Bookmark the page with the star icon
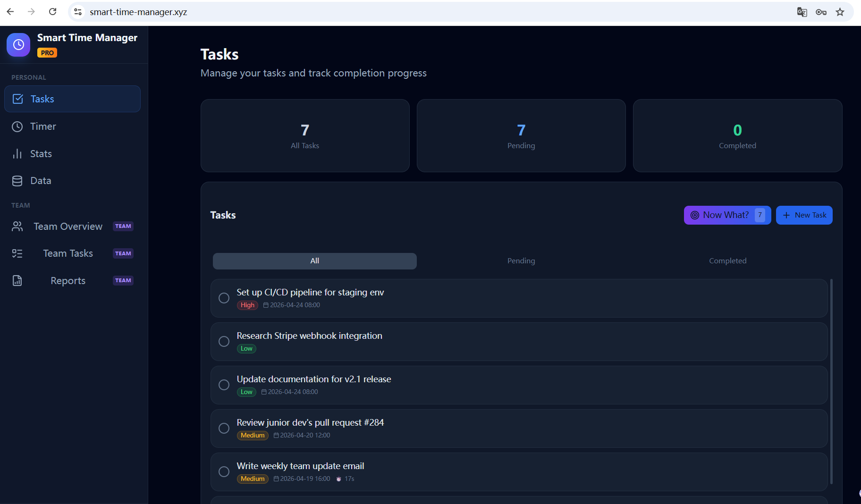The width and height of the screenshot is (861, 504). pos(840,12)
